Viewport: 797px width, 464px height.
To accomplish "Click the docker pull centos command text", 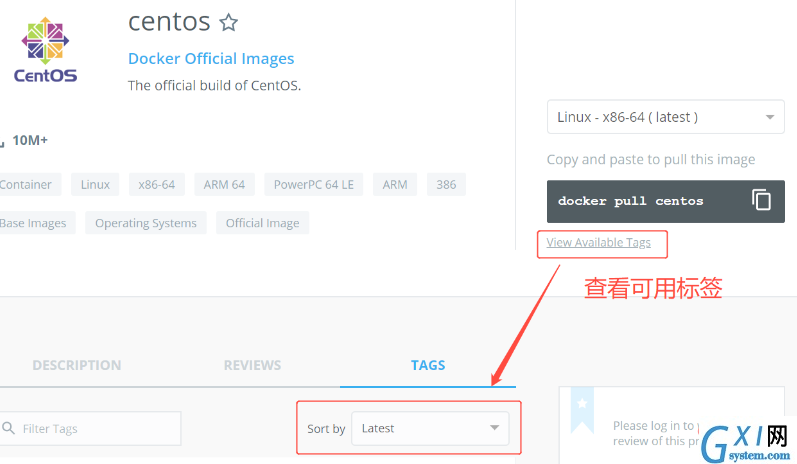I will [x=630, y=201].
